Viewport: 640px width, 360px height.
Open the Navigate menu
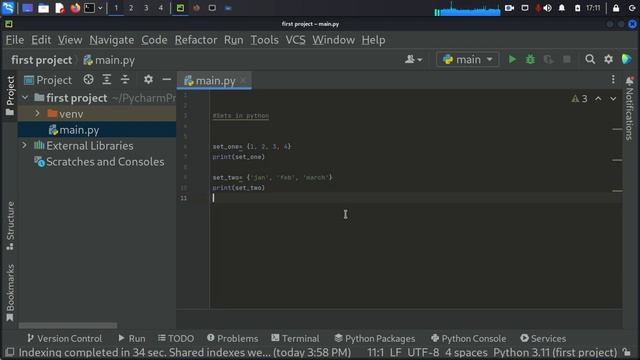[112, 40]
